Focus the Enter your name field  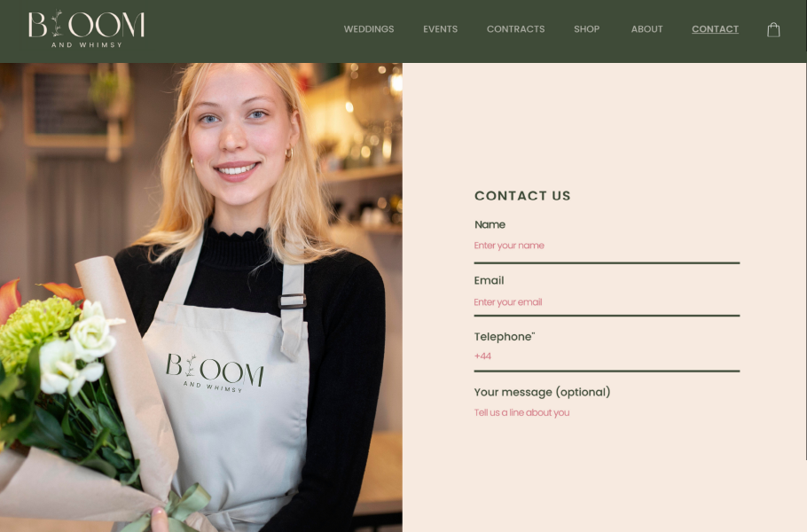[x=607, y=246]
